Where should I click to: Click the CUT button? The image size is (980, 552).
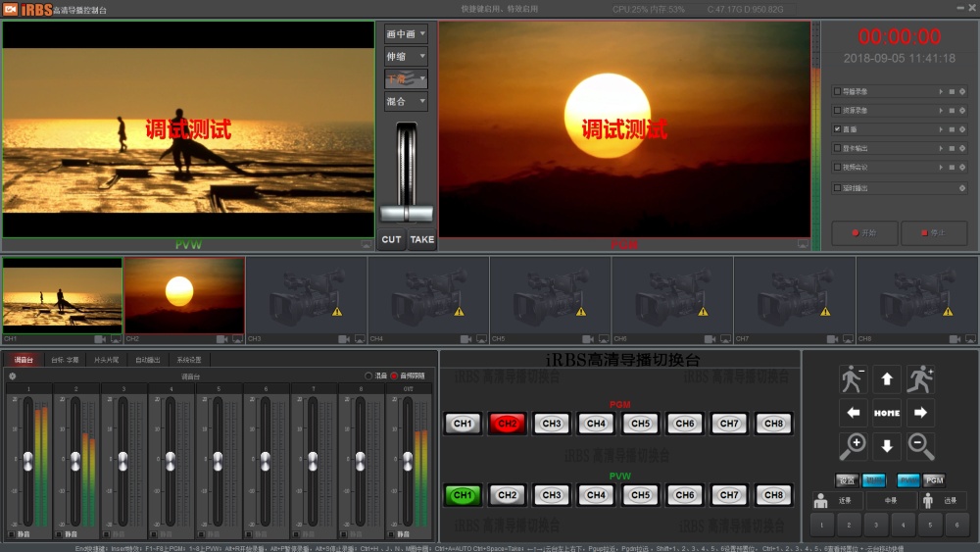pos(391,239)
